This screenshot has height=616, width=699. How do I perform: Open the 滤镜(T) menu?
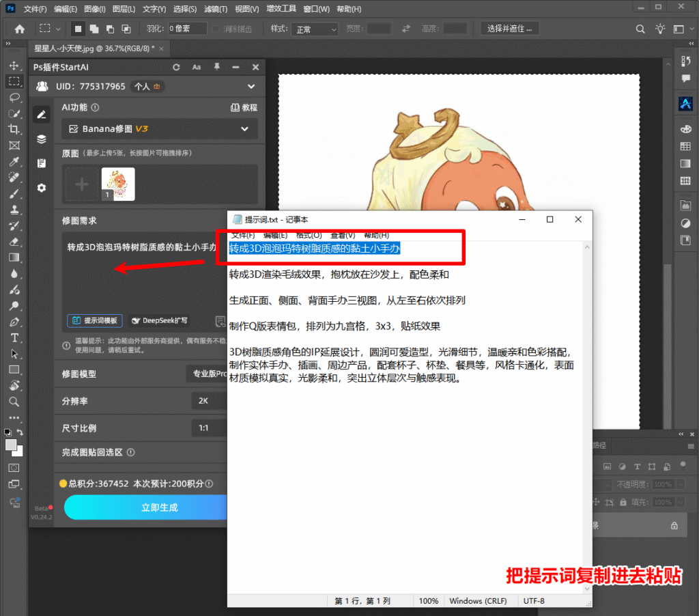click(216, 9)
